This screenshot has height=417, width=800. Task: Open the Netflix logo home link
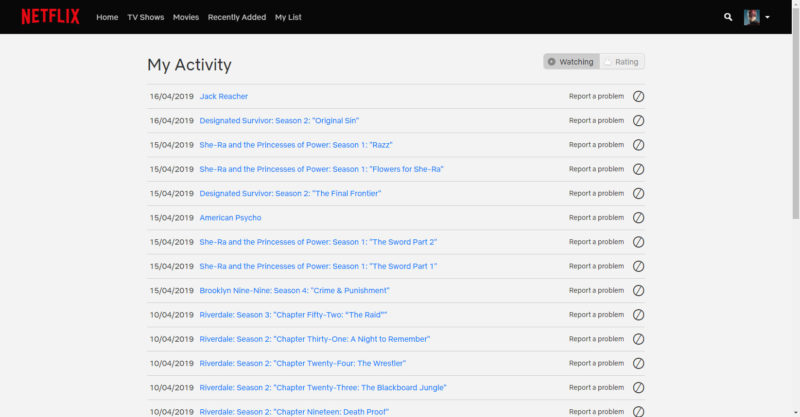click(x=51, y=17)
